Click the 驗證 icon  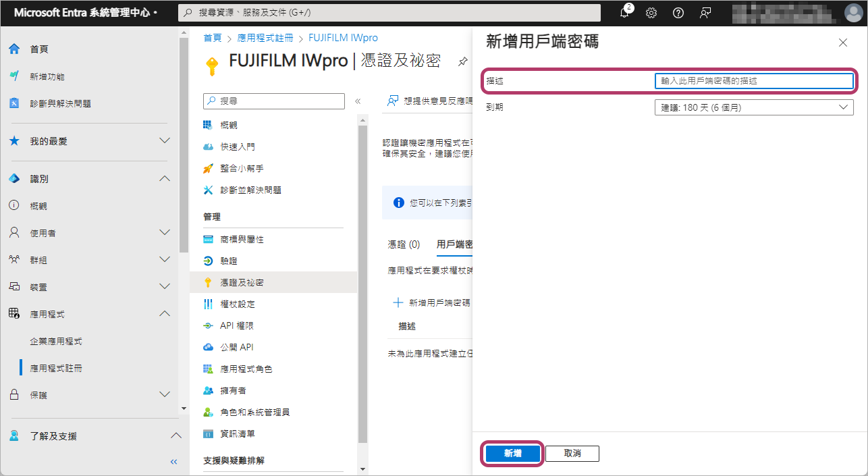tap(208, 261)
